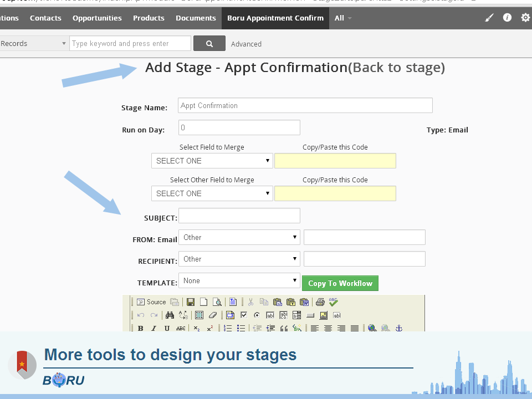Open the info icon in top bar
This screenshot has width=532, height=399.
point(507,18)
